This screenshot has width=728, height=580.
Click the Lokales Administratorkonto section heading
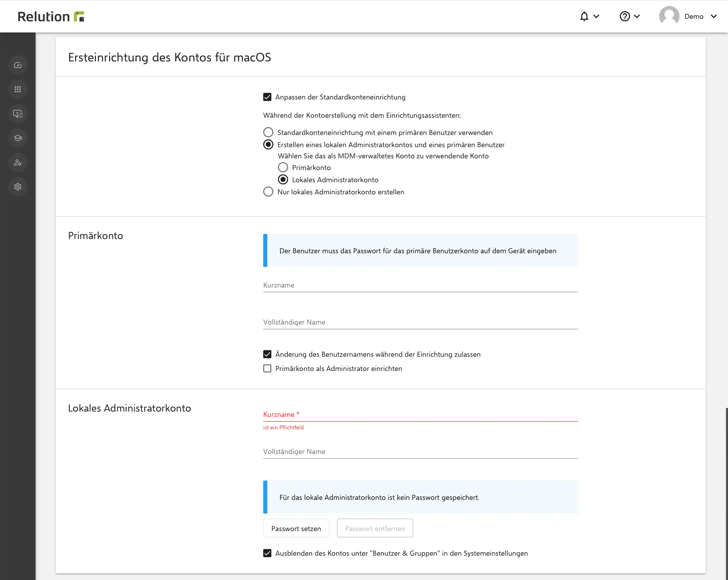[x=130, y=408]
